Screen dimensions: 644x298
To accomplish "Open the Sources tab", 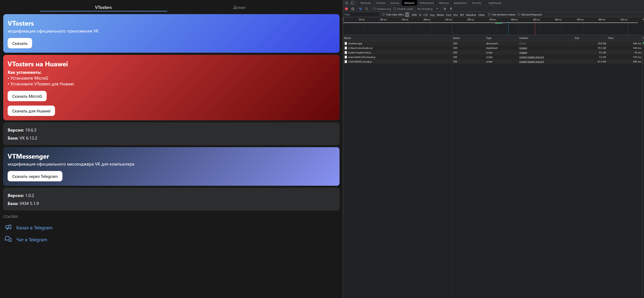I will pyautogui.click(x=394, y=3).
